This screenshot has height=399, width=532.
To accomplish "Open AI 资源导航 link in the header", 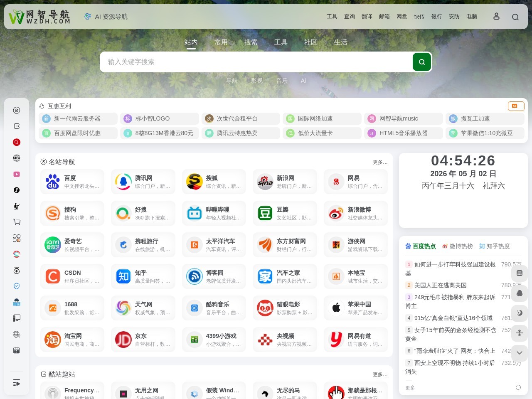I will tap(106, 17).
